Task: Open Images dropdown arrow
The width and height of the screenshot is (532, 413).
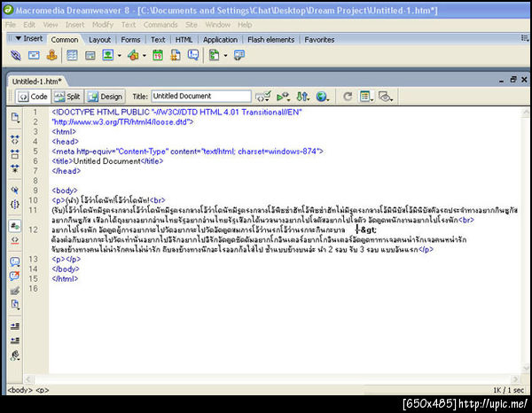Action: (x=119, y=56)
